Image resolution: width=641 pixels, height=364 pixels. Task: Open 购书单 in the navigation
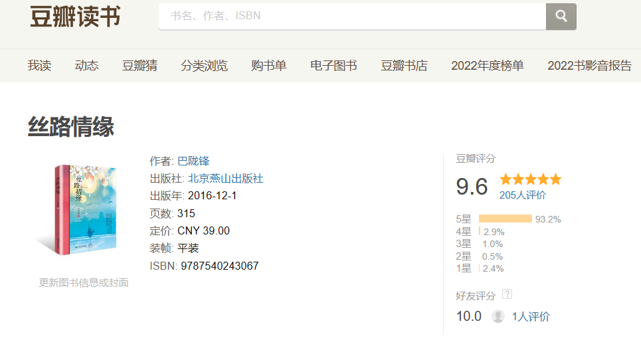(269, 66)
